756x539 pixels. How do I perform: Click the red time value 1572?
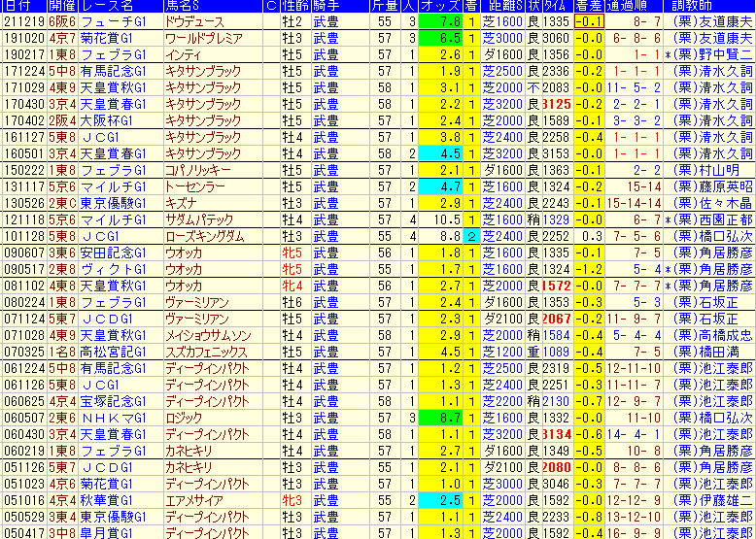coord(558,286)
